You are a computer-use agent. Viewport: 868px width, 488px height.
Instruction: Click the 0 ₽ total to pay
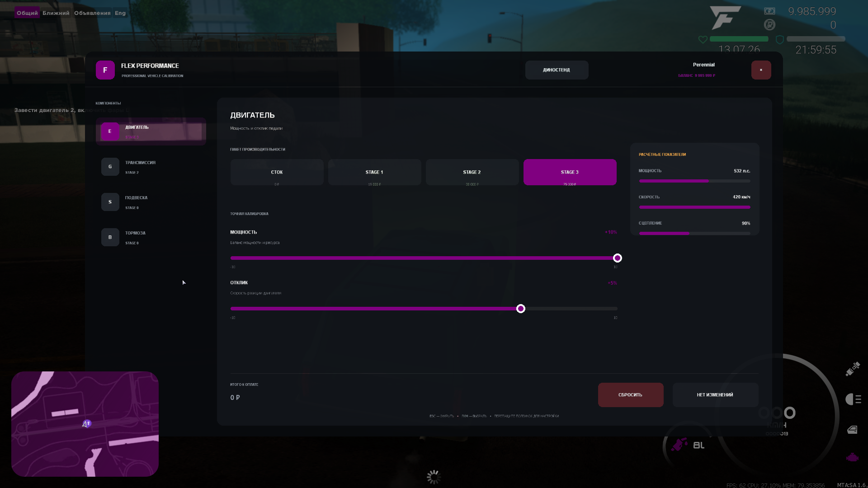(x=235, y=398)
